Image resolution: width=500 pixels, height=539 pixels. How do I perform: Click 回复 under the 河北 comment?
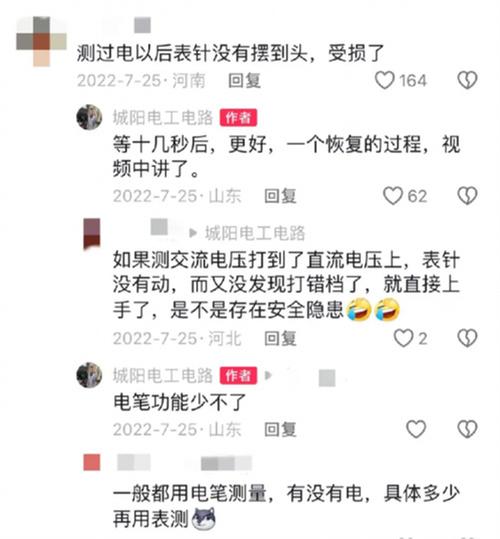(280, 339)
